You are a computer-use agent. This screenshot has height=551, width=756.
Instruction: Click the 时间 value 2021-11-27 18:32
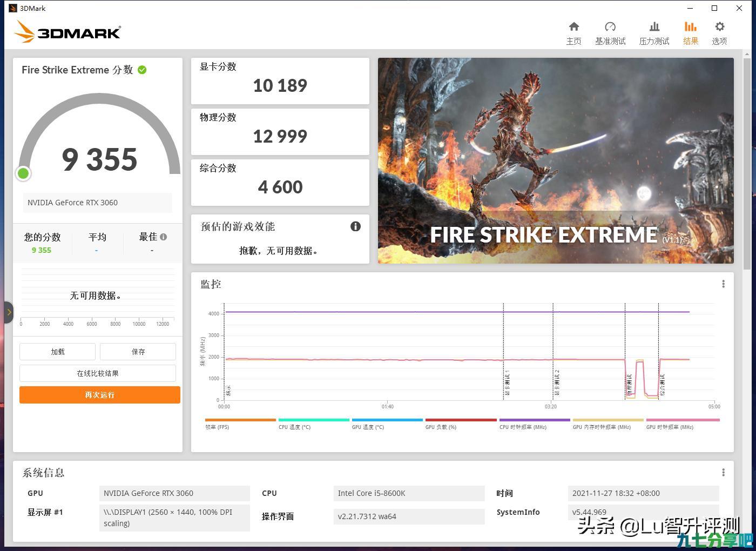coord(643,493)
